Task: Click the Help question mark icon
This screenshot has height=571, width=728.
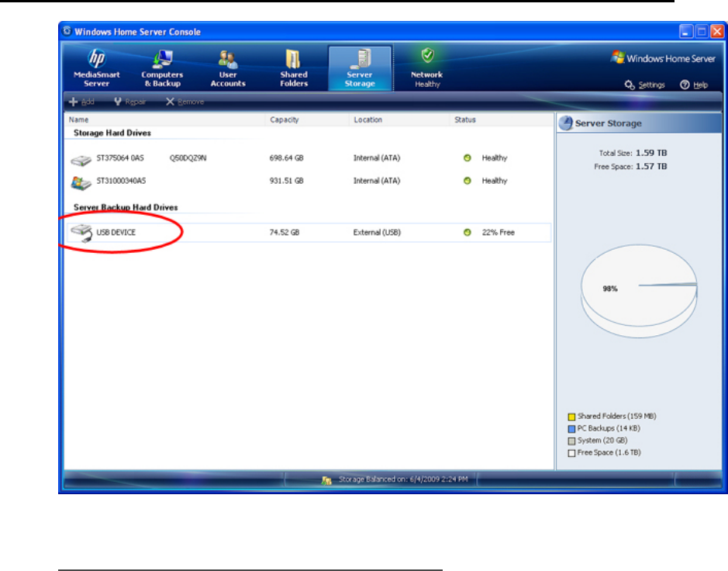Action: coord(685,85)
